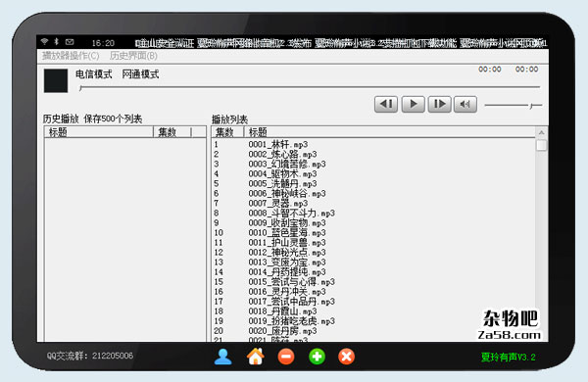Select 0020_废丹房.mp3 track
Viewport: 588px width, 382px height.
(x=283, y=331)
